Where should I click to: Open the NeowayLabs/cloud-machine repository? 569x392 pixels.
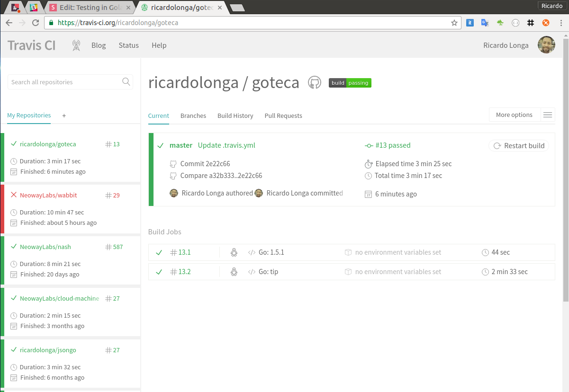point(60,298)
